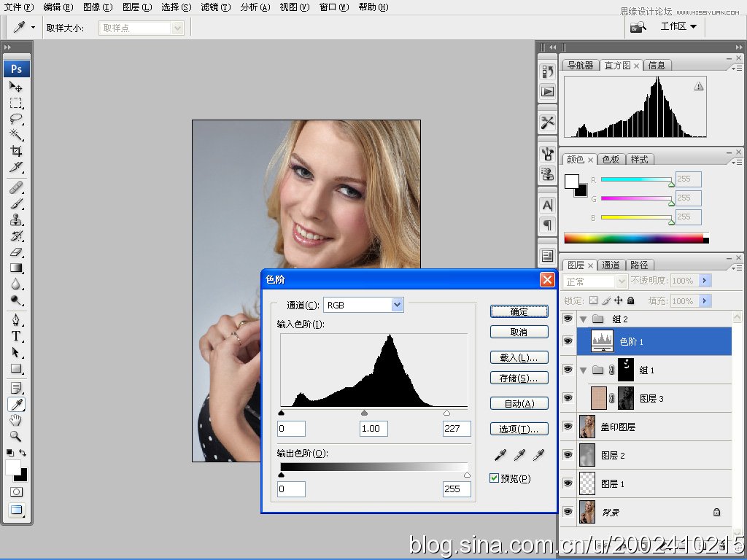This screenshot has height=560, width=747.
Task: Collapse the 组 1 group triangle
Action: [583, 370]
